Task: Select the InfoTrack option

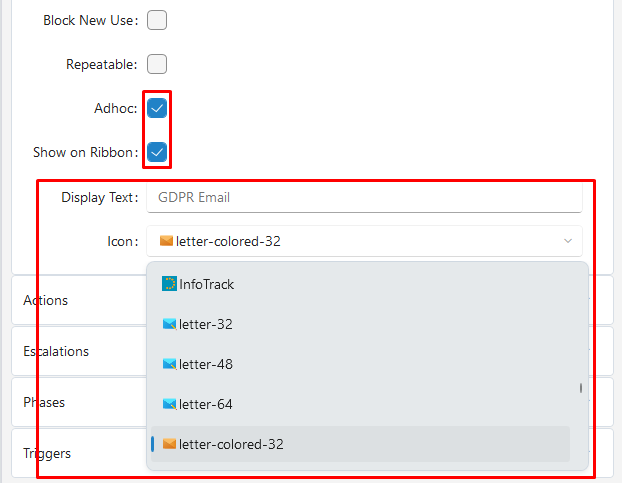Action: [x=206, y=284]
